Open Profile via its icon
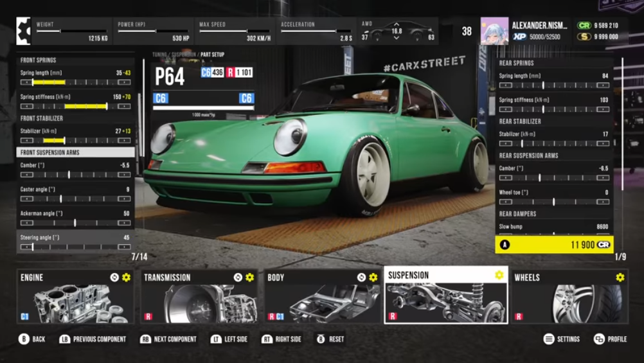This screenshot has width=644, height=363. pyautogui.click(x=599, y=339)
